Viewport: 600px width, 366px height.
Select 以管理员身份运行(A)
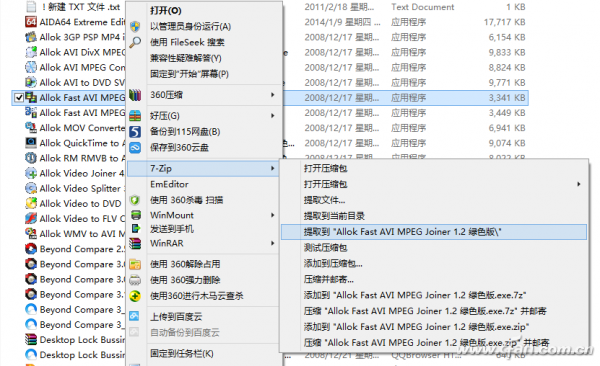pos(191,26)
